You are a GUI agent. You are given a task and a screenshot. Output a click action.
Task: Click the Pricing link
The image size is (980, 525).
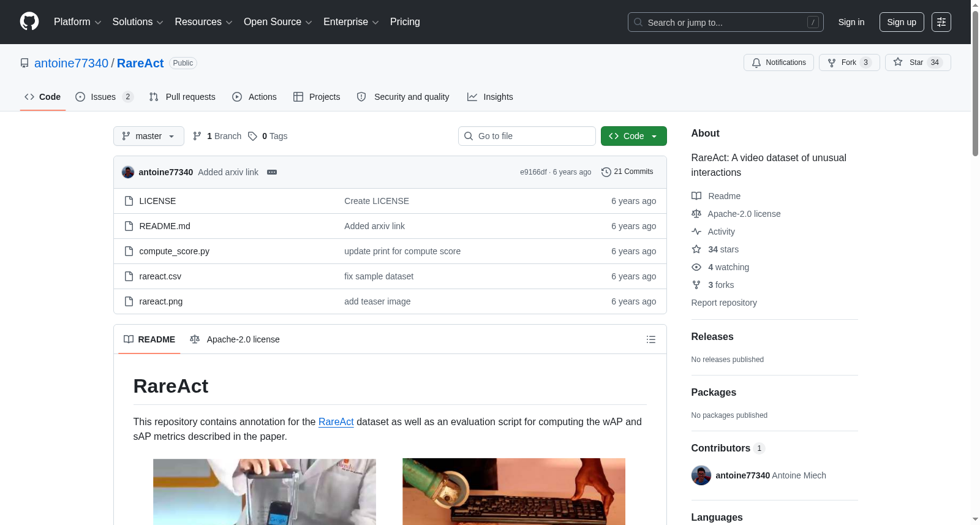(x=405, y=22)
